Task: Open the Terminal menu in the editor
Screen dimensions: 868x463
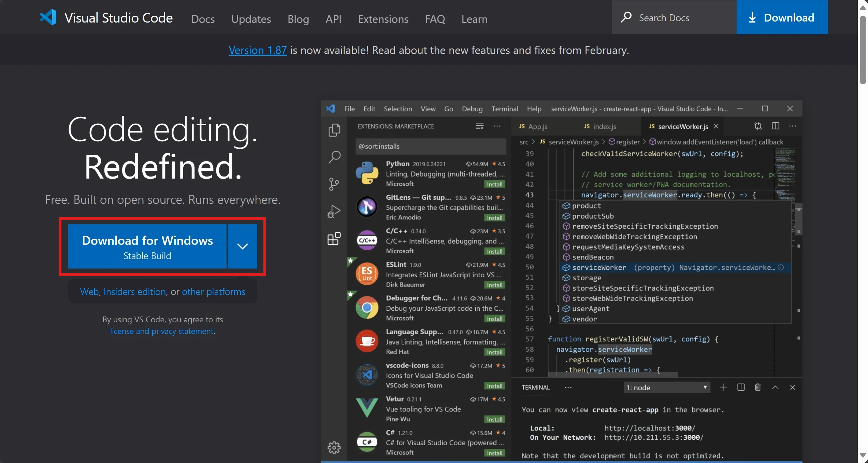Action: tap(505, 109)
